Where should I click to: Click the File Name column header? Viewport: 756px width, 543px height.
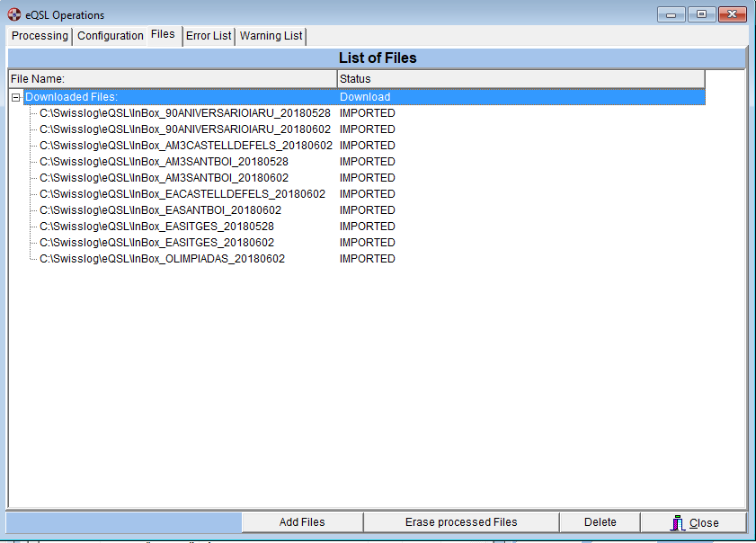tap(172, 79)
